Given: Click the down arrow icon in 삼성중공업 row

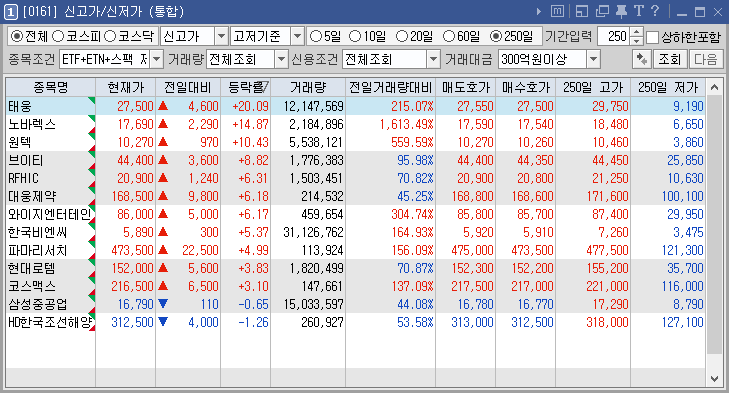Looking at the screenshot, I should (163, 304).
